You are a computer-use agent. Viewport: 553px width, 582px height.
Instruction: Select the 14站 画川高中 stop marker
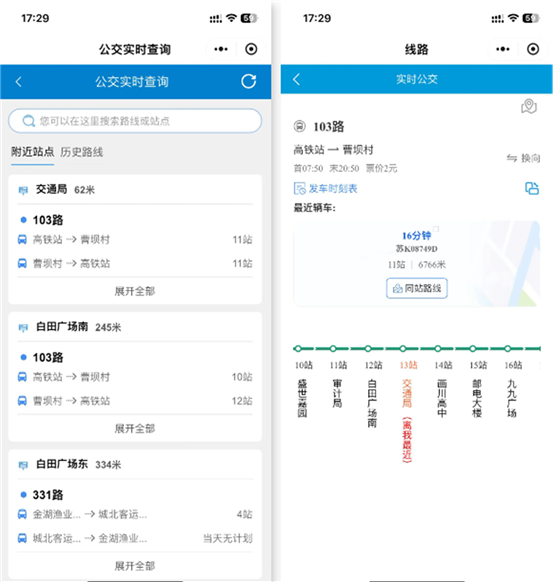tap(438, 349)
